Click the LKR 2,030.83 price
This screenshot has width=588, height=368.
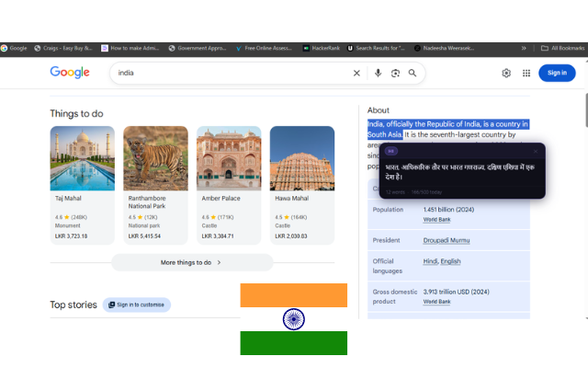(291, 236)
